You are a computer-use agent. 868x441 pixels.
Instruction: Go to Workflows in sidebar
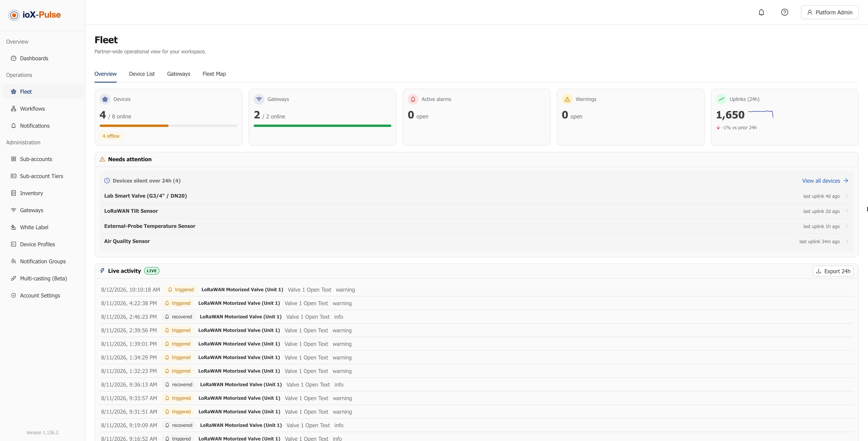[x=42, y=109]
